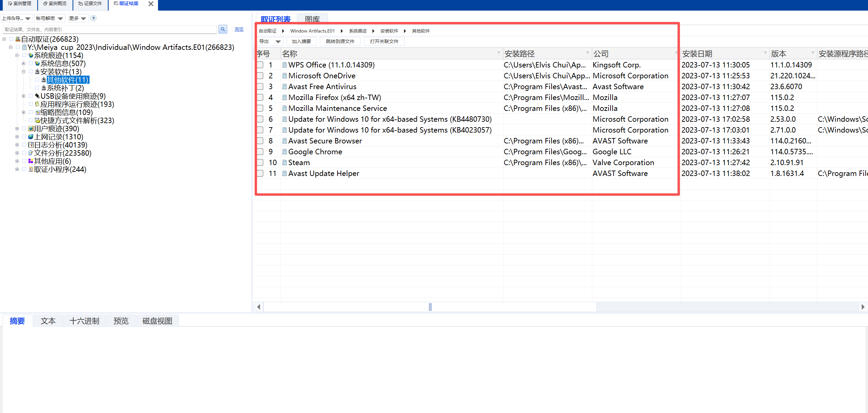Click the 其他应用 tree node icon
Image resolution: width=868 pixels, height=413 pixels.
click(x=31, y=161)
